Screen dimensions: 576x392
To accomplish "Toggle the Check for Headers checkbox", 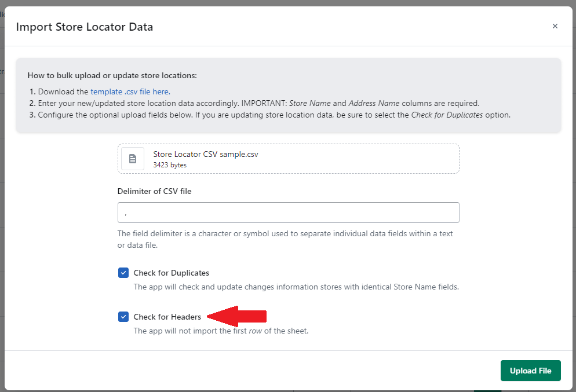I will pos(123,317).
